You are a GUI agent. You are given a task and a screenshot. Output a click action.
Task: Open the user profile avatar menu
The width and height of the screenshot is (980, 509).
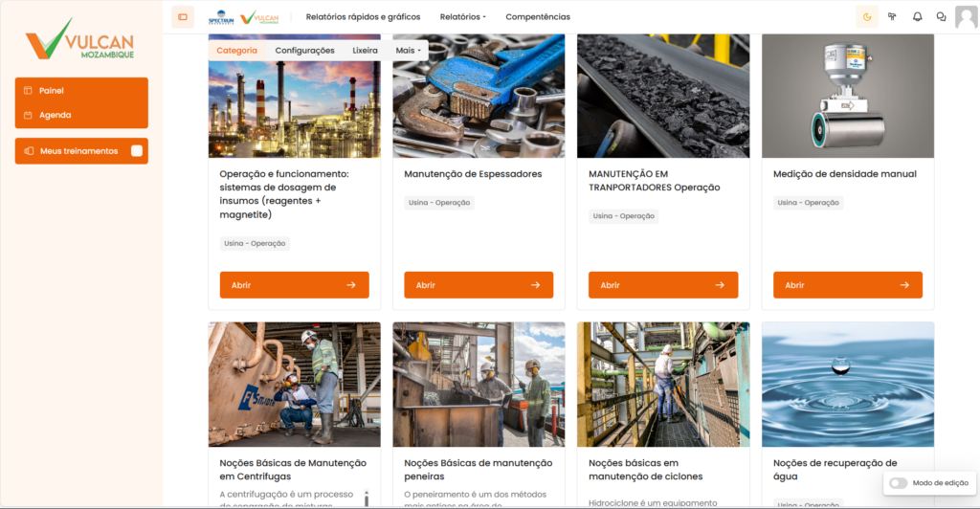(966, 16)
